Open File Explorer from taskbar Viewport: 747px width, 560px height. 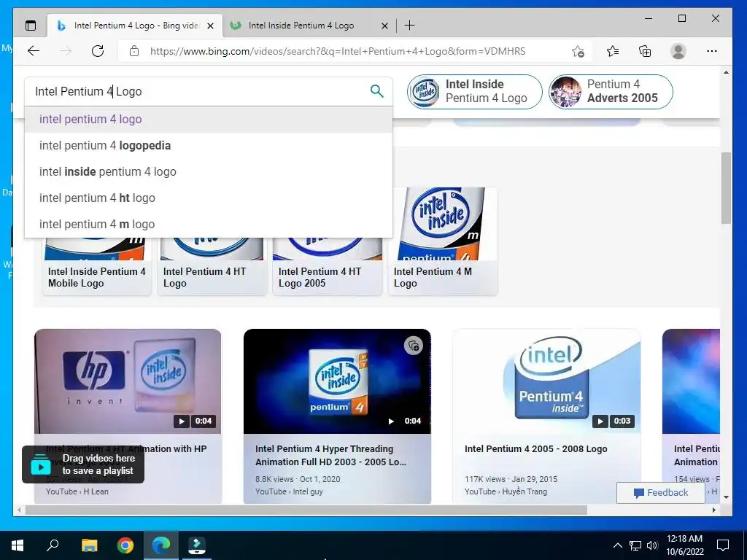tap(89, 545)
